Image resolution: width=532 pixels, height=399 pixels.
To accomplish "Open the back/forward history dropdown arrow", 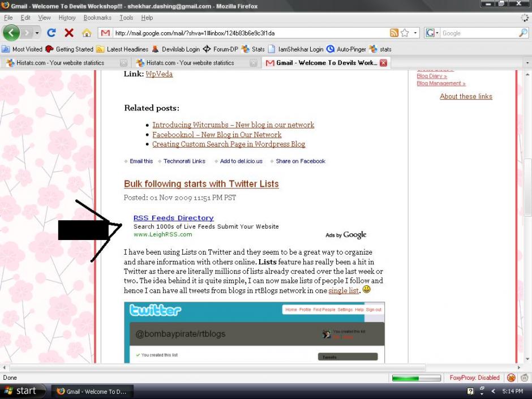I will tap(37, 33).
